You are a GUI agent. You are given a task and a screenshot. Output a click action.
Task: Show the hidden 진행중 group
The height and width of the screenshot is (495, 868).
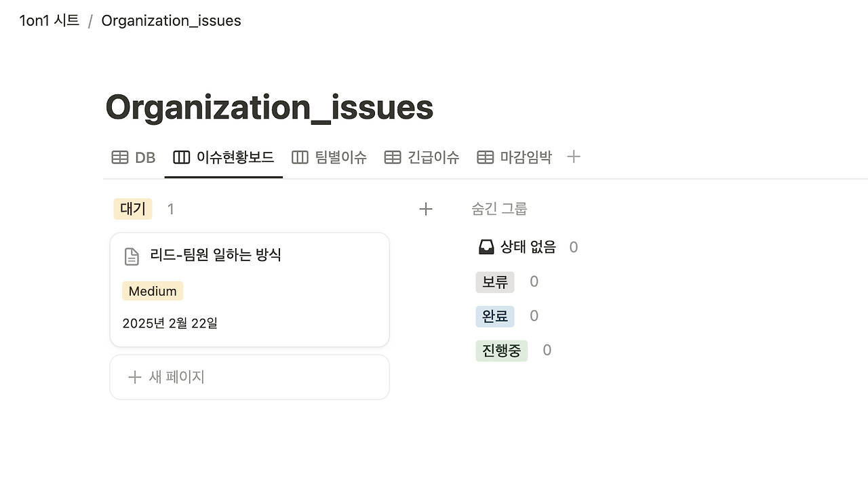[x=501, y=350]
